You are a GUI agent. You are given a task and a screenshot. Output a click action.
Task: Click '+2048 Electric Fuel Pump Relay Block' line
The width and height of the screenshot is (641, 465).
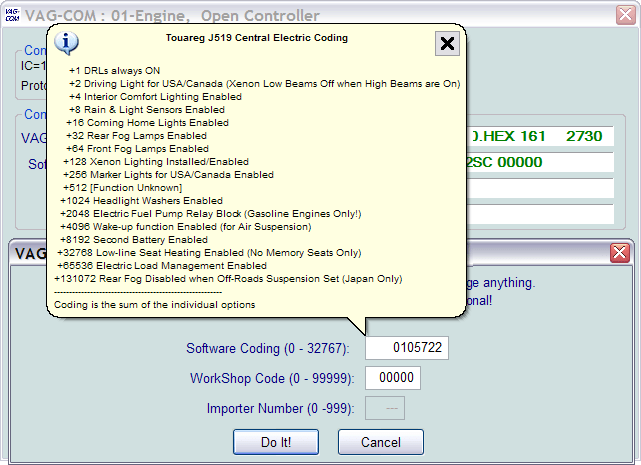click(211, 214)
